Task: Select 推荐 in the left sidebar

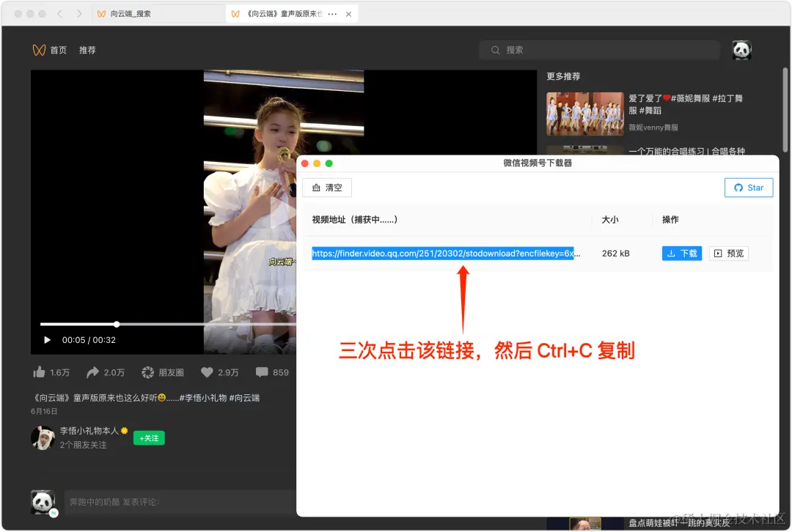Action: (87, 49)
